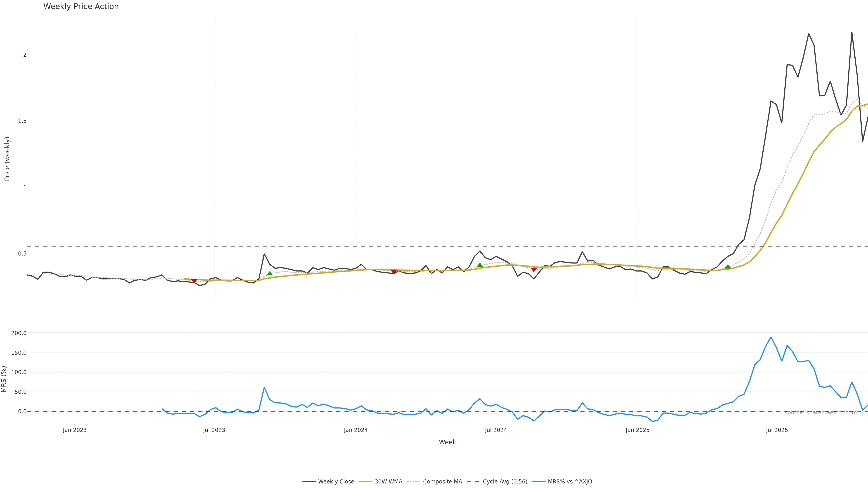
Task: Click the Price (weekly) y-axis title
Action: click(x=7, y=159)
